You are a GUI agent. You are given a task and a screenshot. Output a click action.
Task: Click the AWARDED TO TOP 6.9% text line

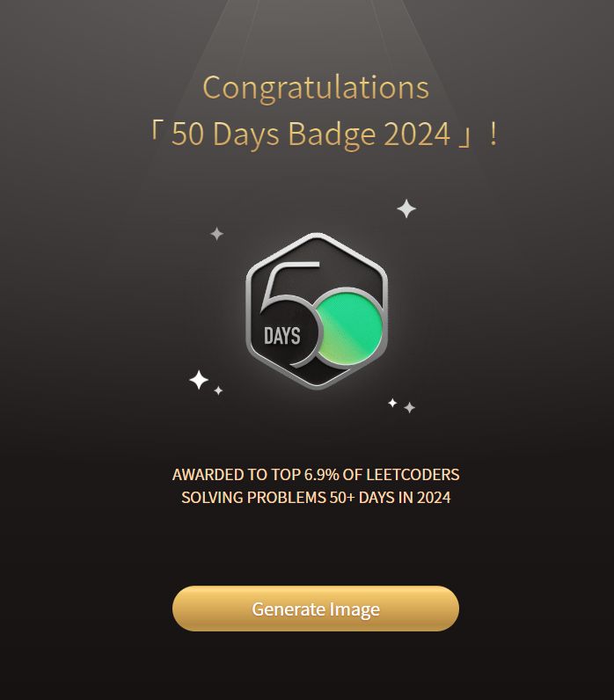(x=316, y=475)
